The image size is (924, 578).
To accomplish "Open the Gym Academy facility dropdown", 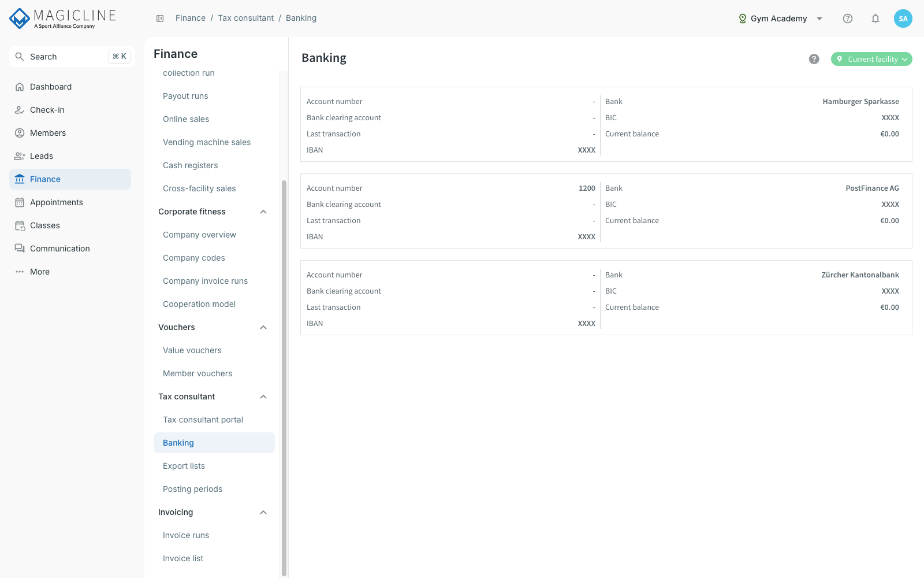I will [x=780, y=18].
